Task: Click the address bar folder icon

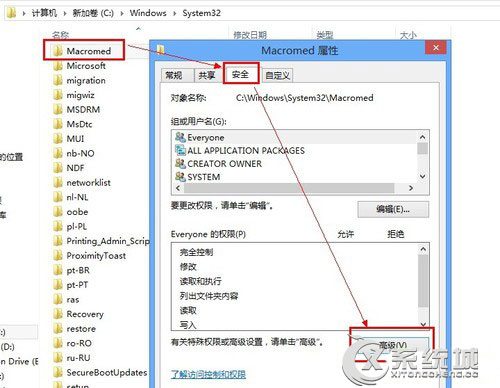Action: pyautogui.click(x=11, y=13)
